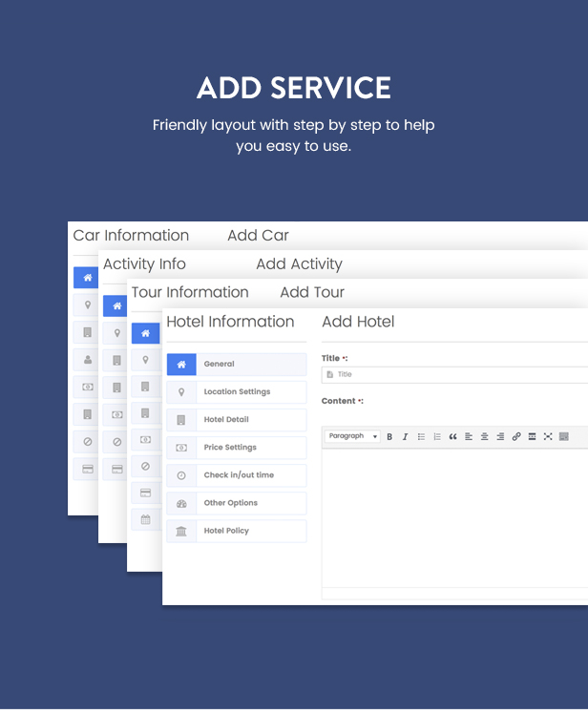Click the insert link icon

click(x=516, y=437)
